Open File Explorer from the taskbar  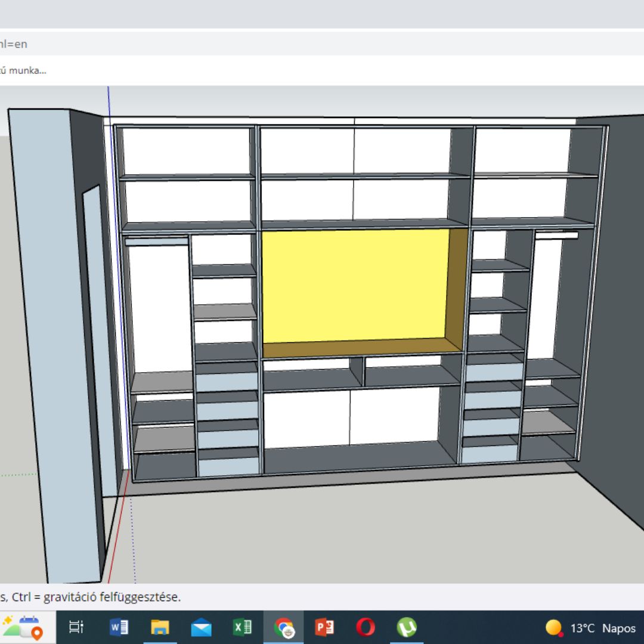point(160,627)
